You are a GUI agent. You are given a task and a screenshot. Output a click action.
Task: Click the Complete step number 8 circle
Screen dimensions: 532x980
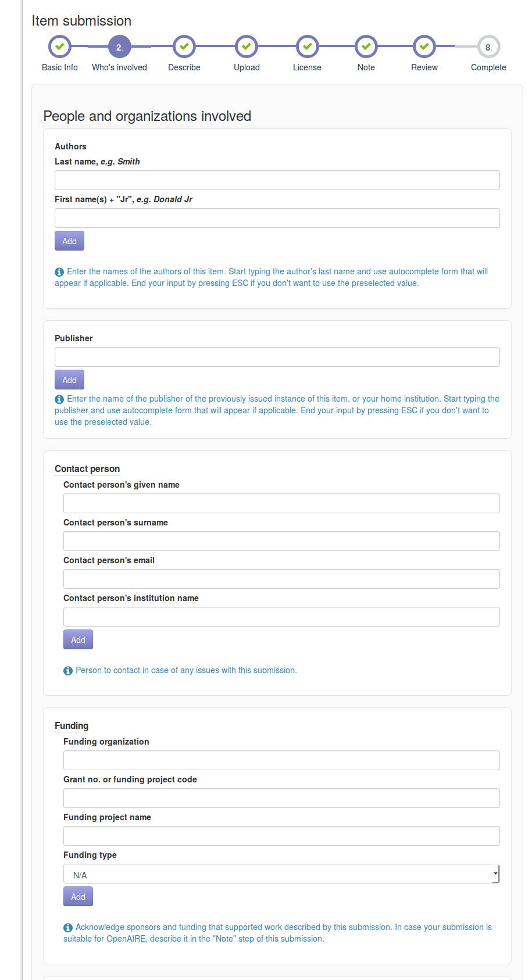(x=488, y=47)
